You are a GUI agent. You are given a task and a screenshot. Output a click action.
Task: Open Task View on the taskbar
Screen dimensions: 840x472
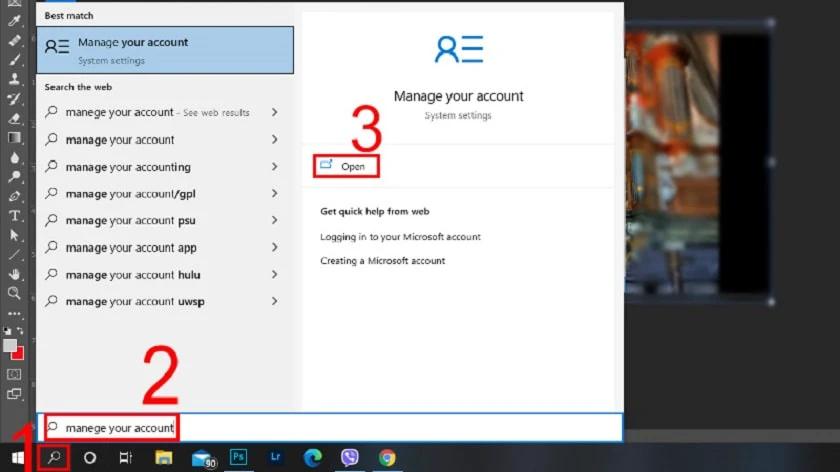[125, 458]
